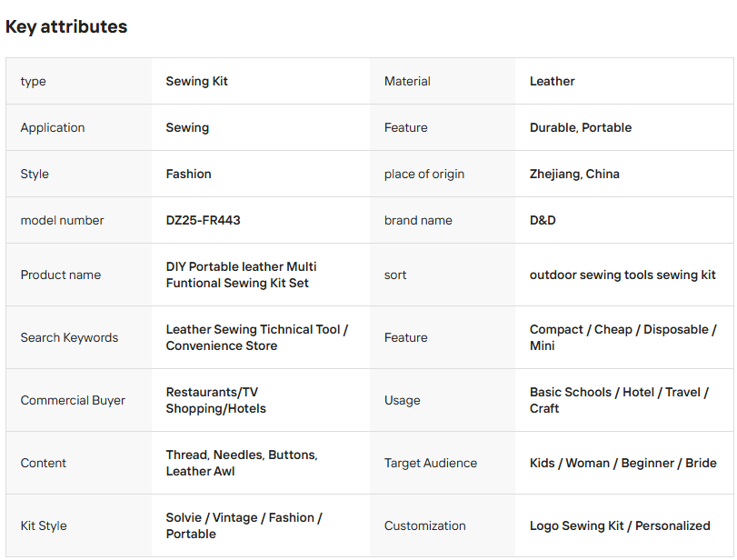Click the Leather material value

point(552,81)
